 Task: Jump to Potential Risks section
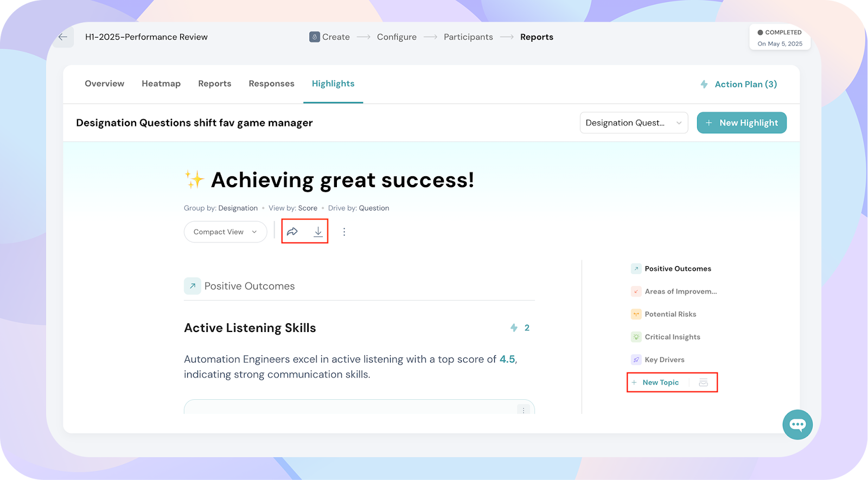coord(671,314)
